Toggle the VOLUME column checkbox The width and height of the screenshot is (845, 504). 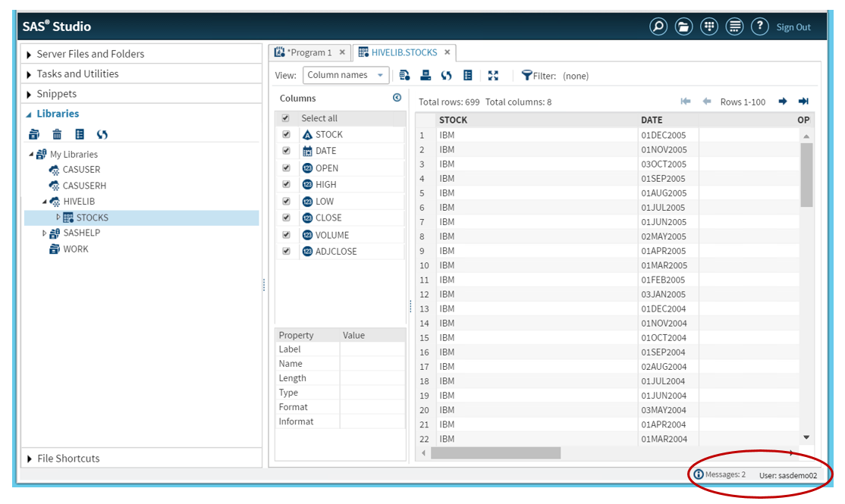(286, 235)
